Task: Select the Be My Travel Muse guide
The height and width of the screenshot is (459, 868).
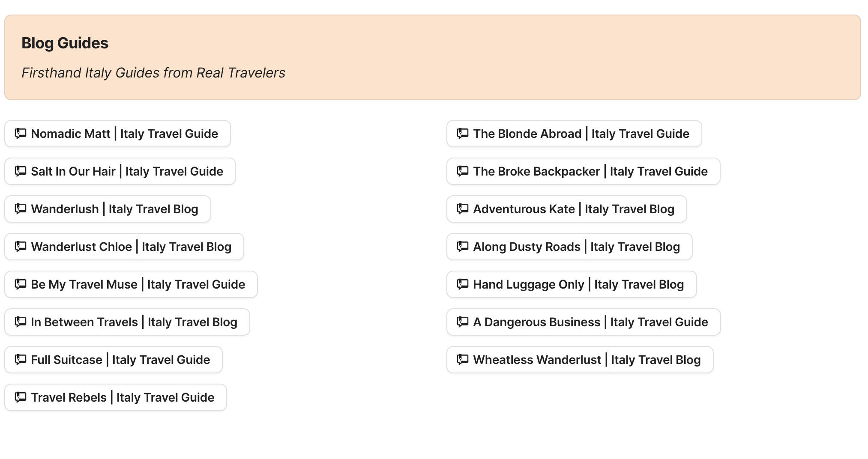Action: 131,284
